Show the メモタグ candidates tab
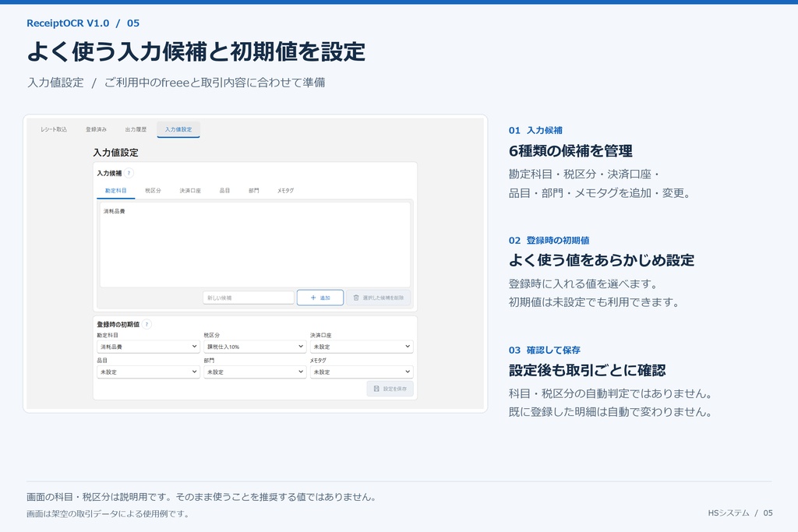 tap(285, 190)
